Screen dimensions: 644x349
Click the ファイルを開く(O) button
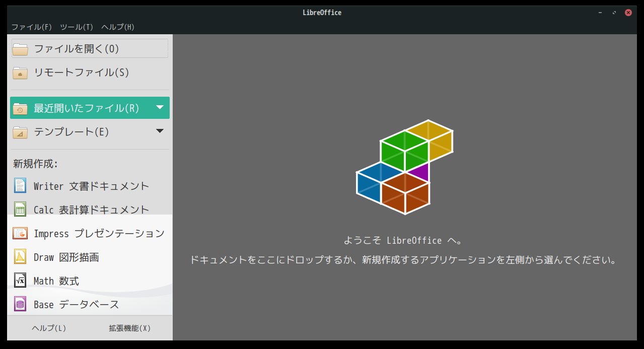pyautogui.click(x=90, y=49)
